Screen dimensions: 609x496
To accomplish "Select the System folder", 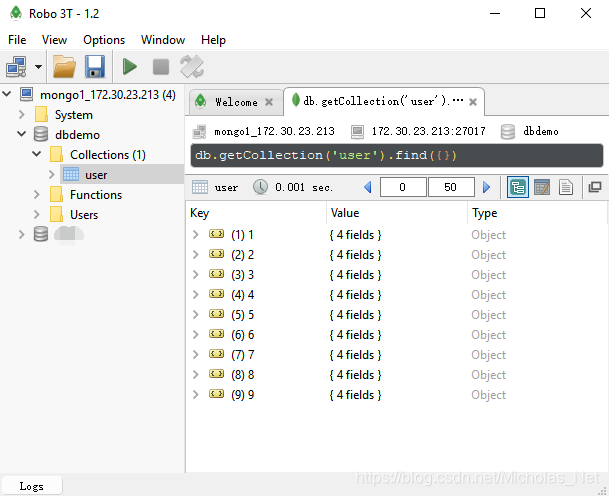I will [x=73, y=115].
